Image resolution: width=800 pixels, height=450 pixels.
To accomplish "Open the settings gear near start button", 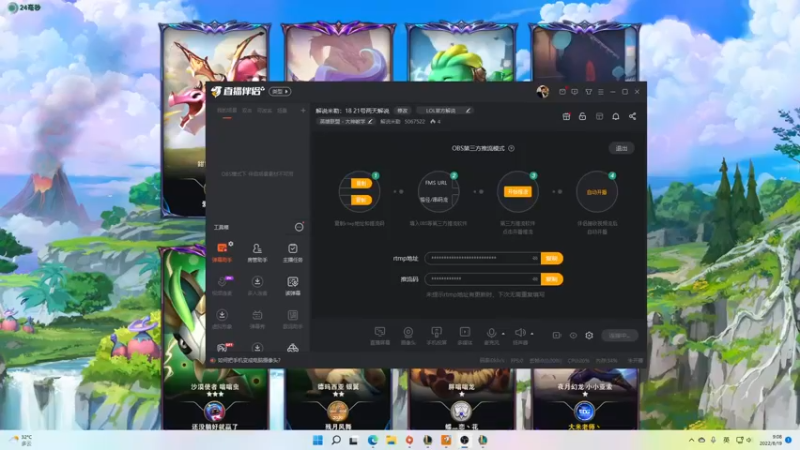I will tap(589, 336).
